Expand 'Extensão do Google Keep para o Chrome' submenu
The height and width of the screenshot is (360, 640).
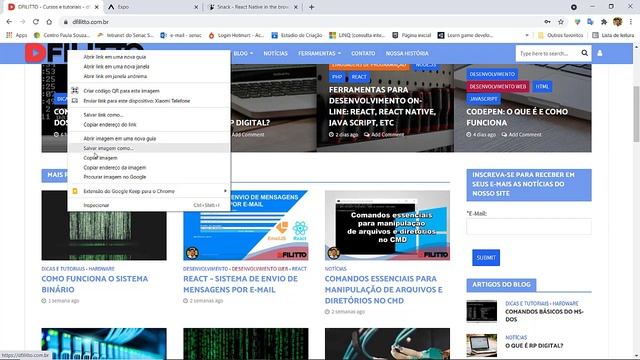pos(149,191)
